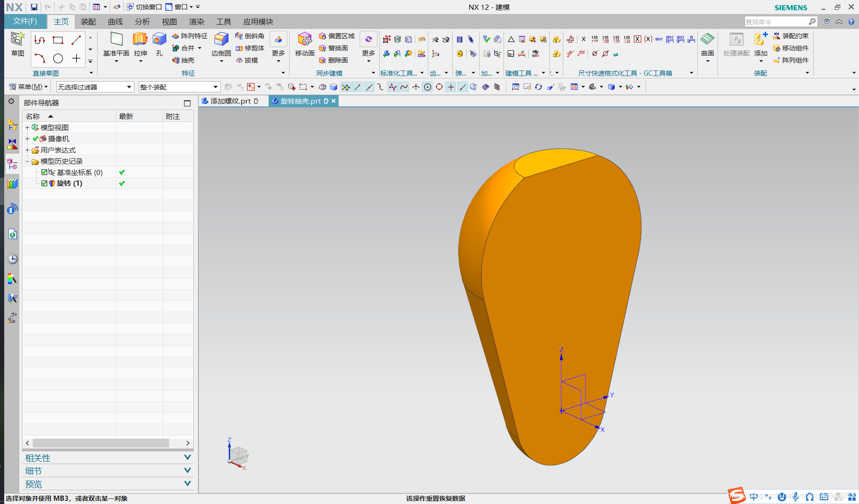Click the view triad orientation cube
Image resolution: width=859 pixels, height=504 pixels.
click(x=238, y=455)
